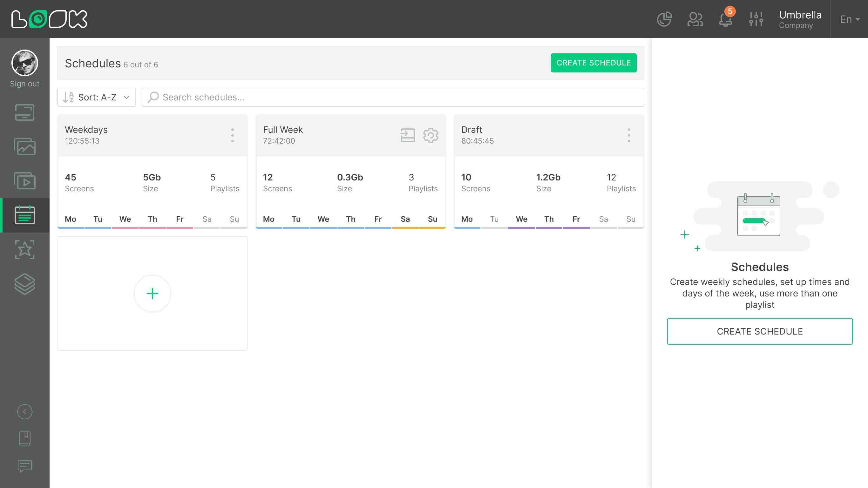
Task: Open the Layers icon in sidebar
Action: (24, 284)
